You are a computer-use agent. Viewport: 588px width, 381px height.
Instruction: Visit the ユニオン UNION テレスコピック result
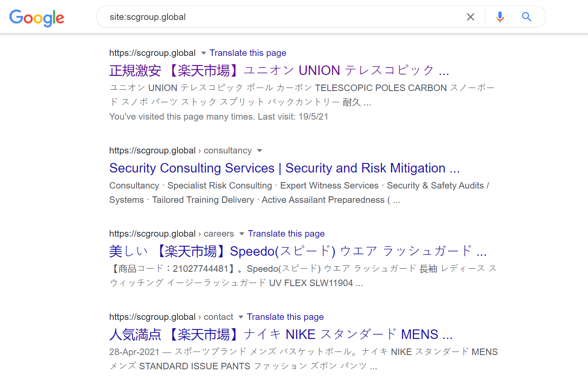pyautogui.click(x=279, y=70)
